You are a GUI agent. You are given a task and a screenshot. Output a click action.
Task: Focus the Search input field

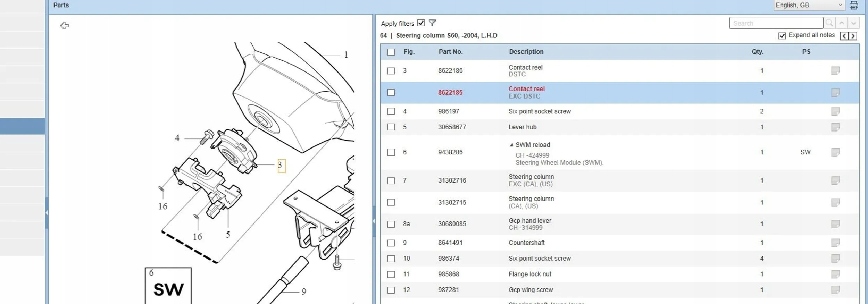click(776, 23)
